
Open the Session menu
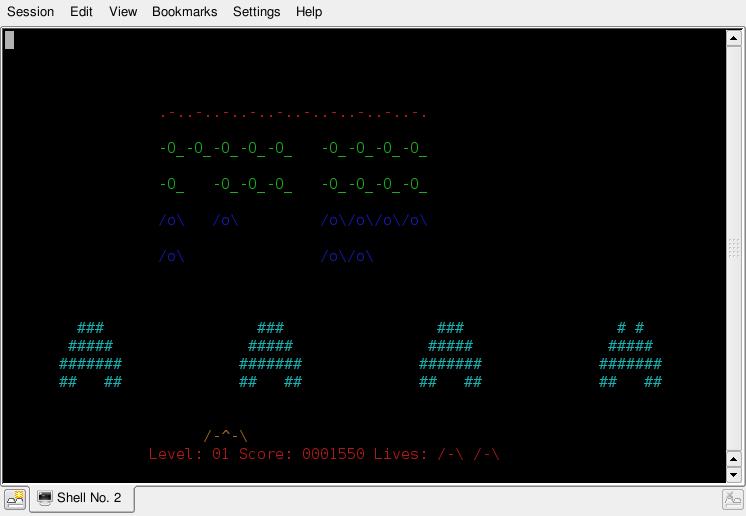(30, 12)
